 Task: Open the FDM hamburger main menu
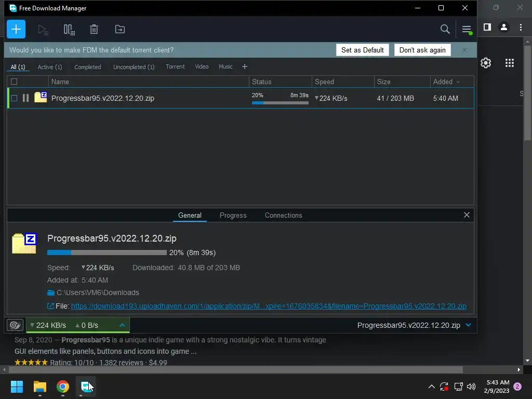tap(467, 30)
